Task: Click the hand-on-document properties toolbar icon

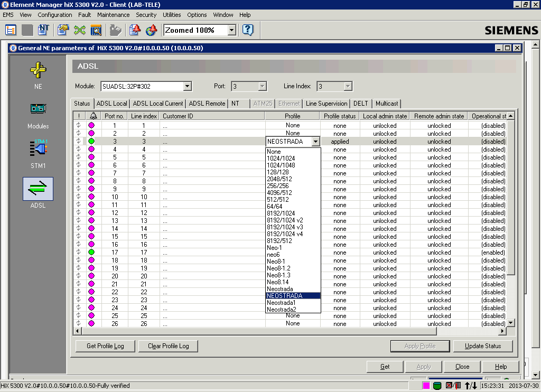Action: coord(63,30)
